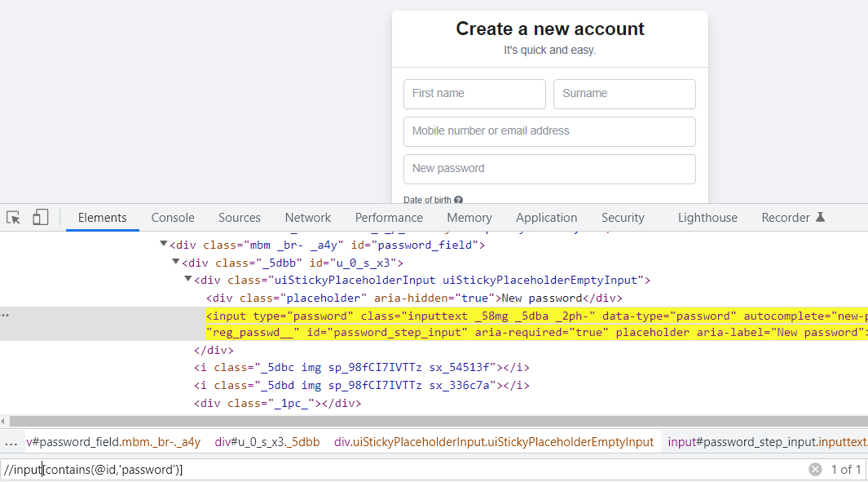Toggle the device toolbar icon
The width and height of the screenshot is (868, 482).
(x=41, y=217)
